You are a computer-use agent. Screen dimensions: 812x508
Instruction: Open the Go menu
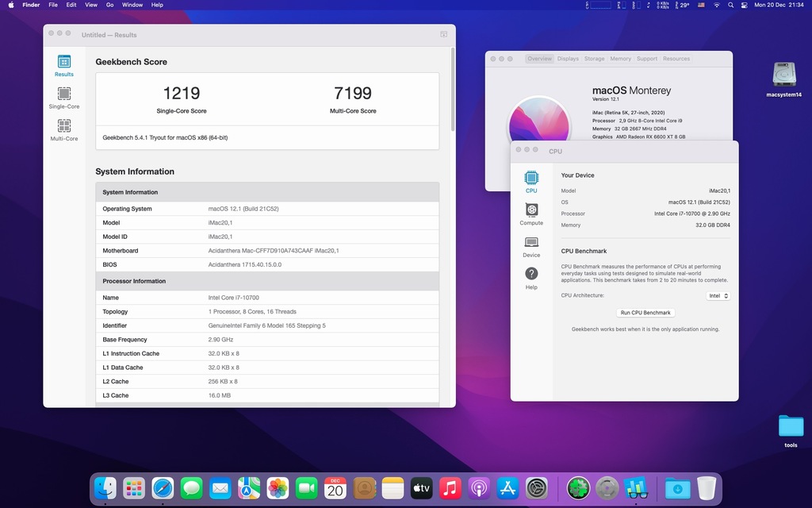109,5
